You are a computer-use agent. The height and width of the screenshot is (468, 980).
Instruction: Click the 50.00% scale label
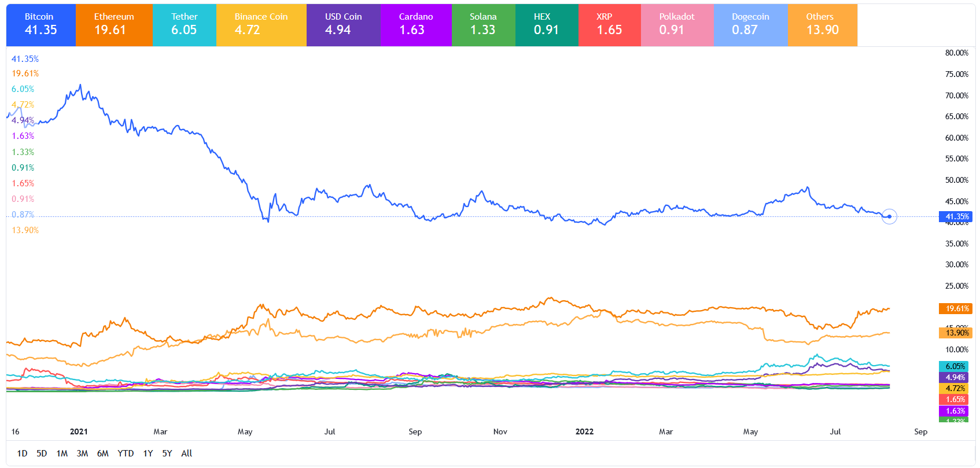coord(957,180)
